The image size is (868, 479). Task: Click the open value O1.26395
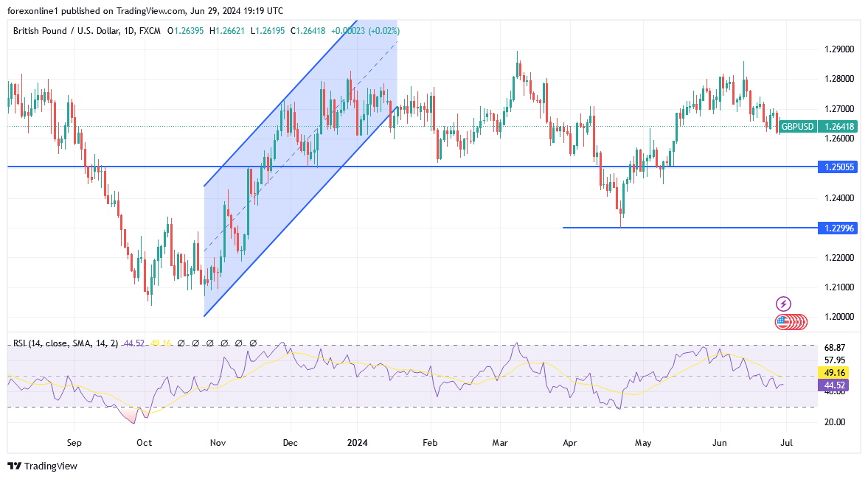(186, 31)
